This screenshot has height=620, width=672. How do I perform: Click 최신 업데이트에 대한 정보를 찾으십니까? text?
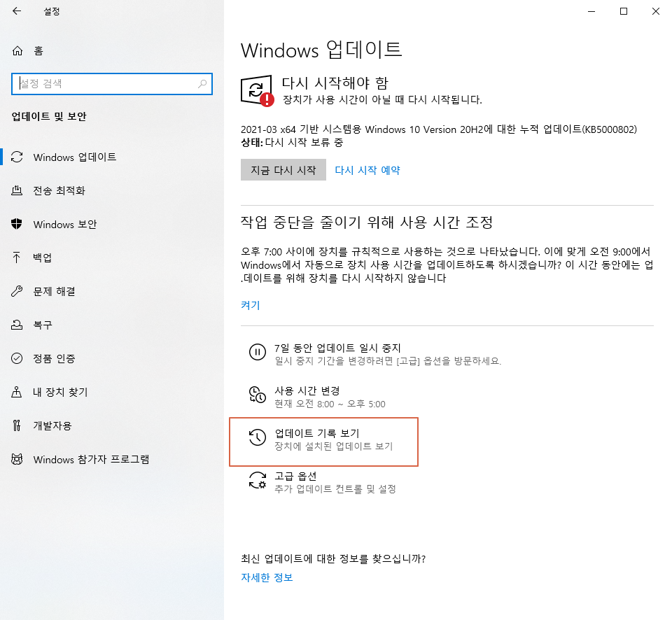tap(333, 558)
